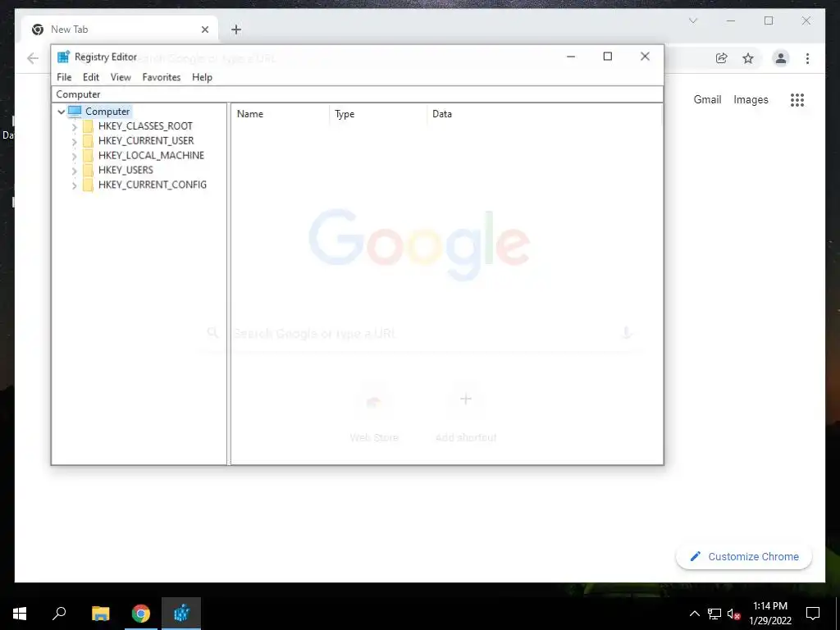Open the Gmail link in Chrome
Image resolution: width=840 pixels, height=630 pixels.
[x=707, y=99]
